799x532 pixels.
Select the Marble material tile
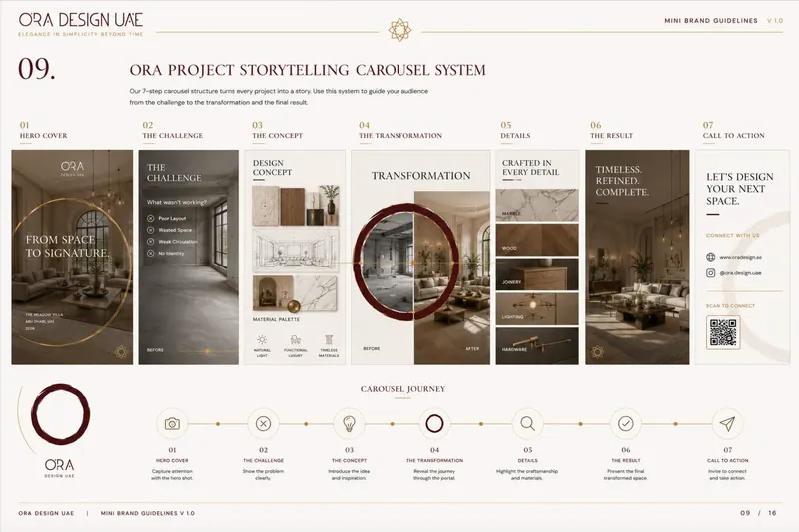[537, 205]
